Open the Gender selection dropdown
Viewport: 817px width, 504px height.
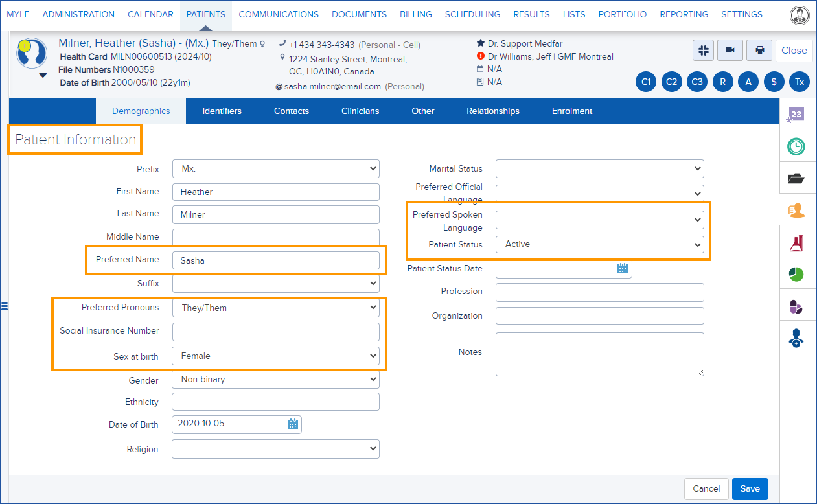point(275,379)
